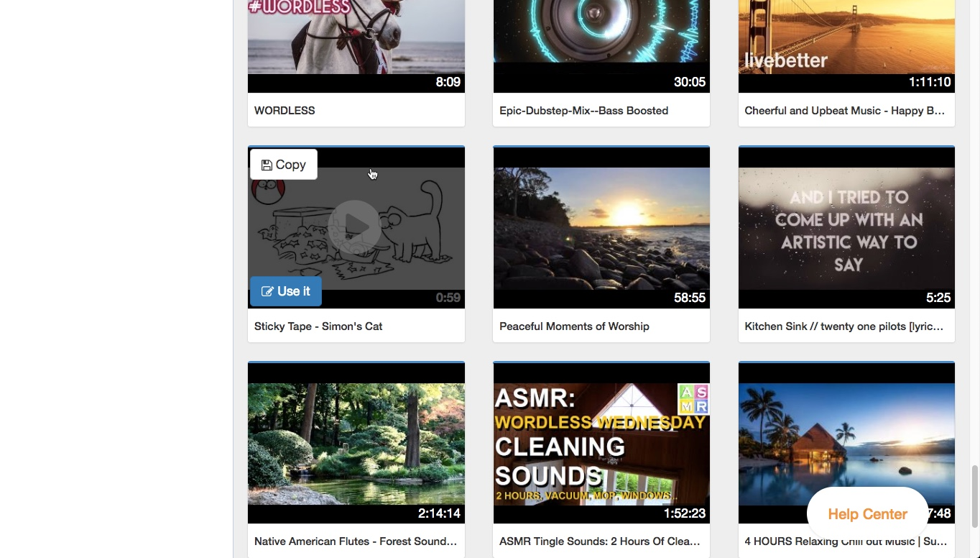Click the save icon on the Copy button
980x558 pixels.
coord(266,165)
